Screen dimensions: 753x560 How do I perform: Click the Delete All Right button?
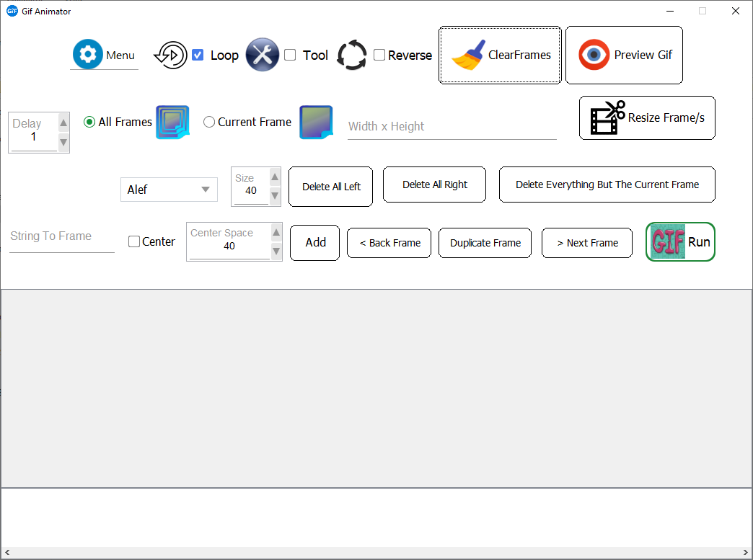[x=434, y=185]
